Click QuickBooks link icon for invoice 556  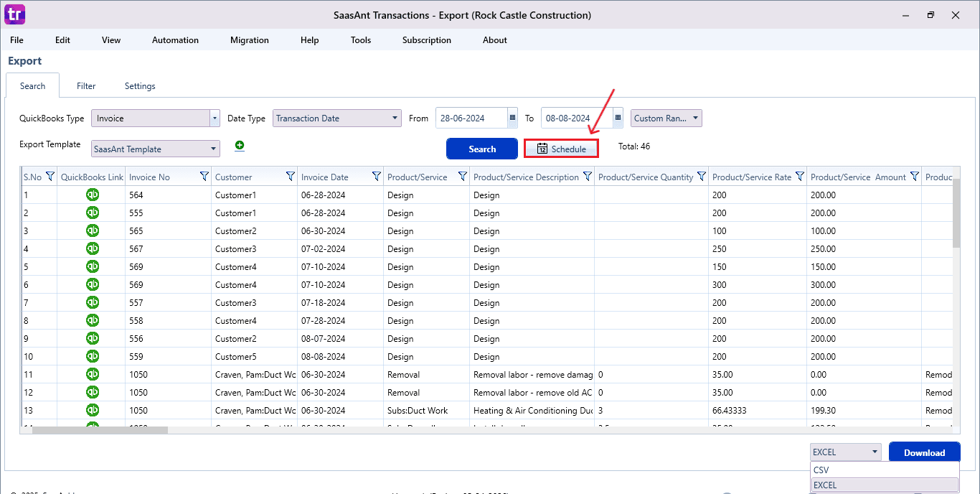click(93, 338)
